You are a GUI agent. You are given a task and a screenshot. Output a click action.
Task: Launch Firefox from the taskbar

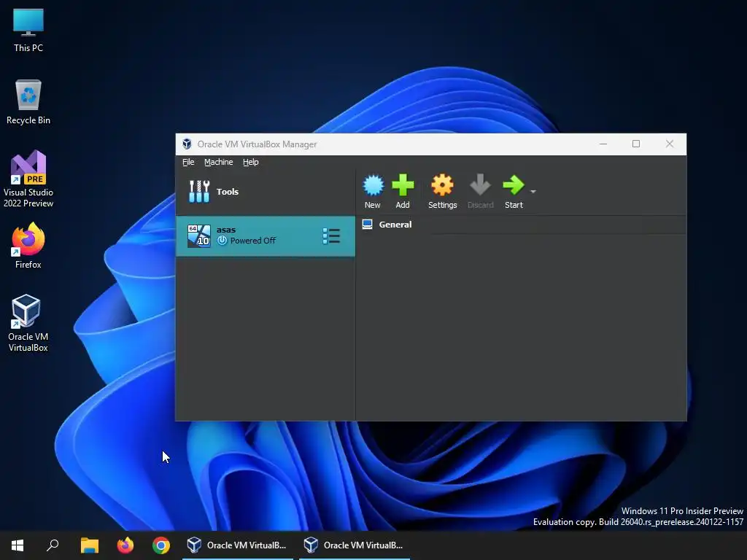click(x=125, y=545)
